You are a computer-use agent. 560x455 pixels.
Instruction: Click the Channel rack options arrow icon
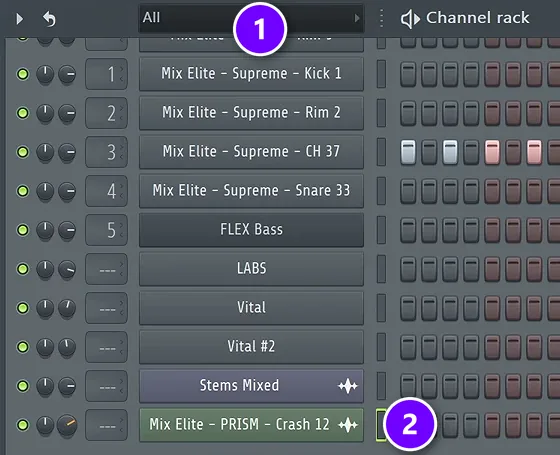pyautogui.click(x=20, y=19)
